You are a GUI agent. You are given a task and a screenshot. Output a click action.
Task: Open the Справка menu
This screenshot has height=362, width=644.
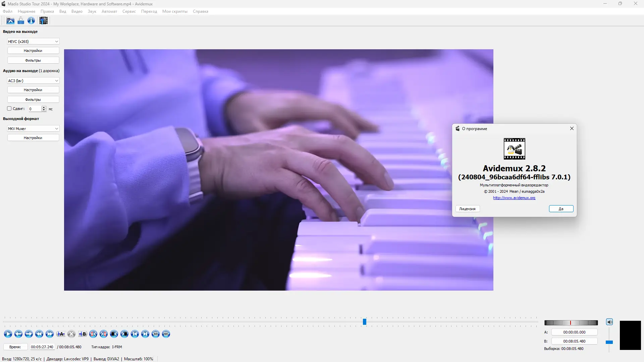(200, 11)
